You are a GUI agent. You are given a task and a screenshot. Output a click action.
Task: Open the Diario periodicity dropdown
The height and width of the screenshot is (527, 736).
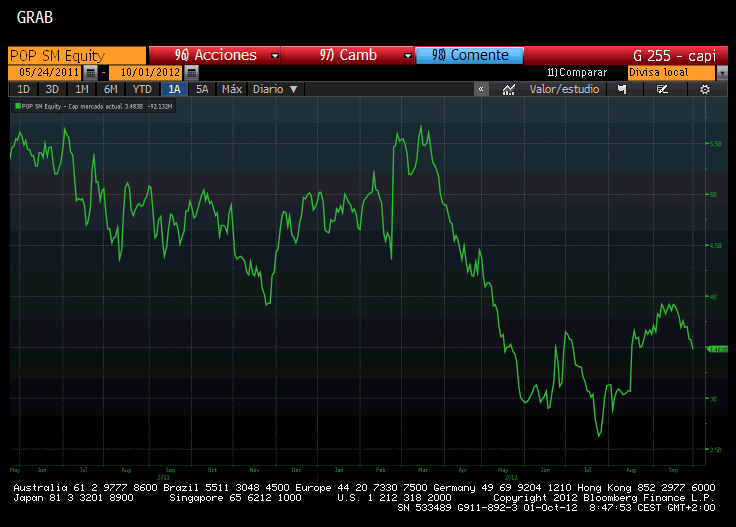pos(276,89)
